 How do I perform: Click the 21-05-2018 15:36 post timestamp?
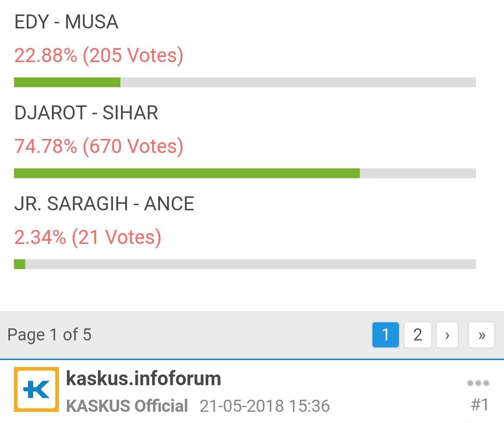[265, 406]
